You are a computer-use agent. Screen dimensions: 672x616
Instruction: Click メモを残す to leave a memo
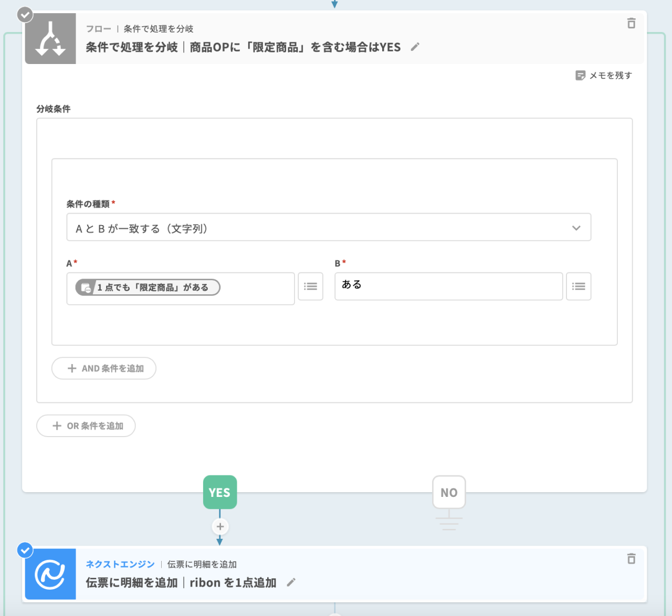[x=604, y=76]
